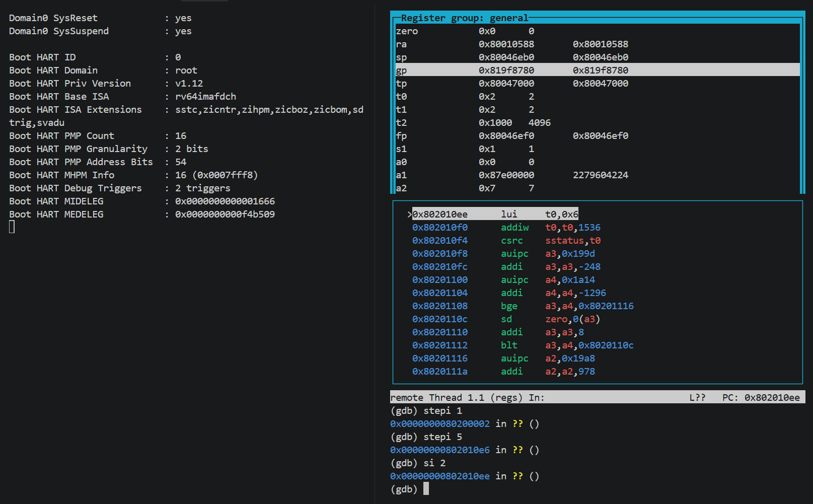Click the PC: 0x802010ee status entry
Image resolution: width=813 pixels, height=504 pixels.
761,398
